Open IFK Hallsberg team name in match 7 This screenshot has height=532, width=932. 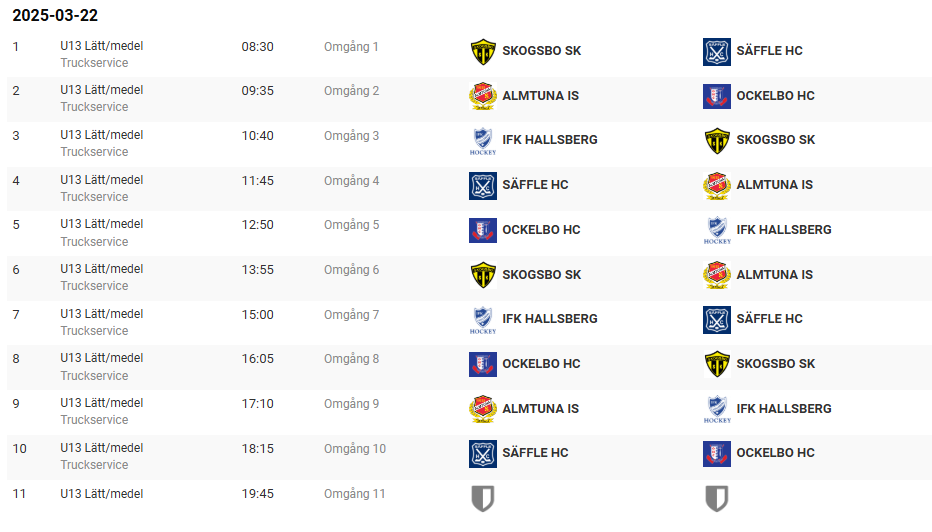click(550, 319)
